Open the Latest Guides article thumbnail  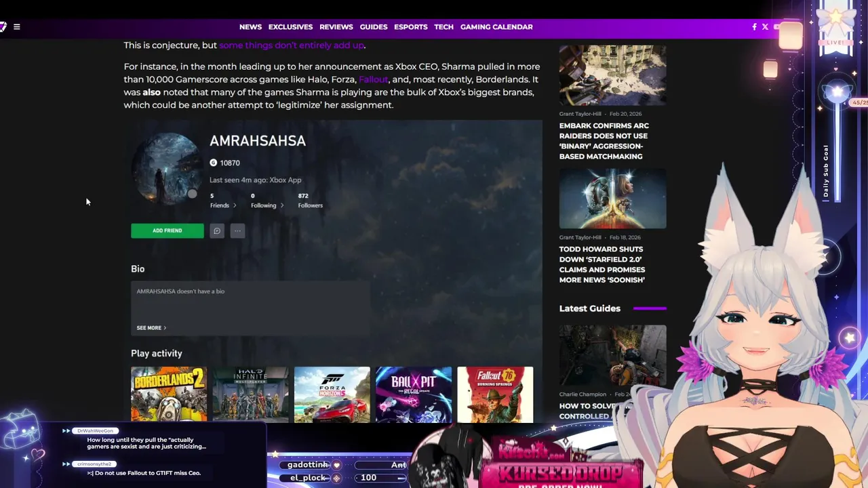[x=612, y=355]
